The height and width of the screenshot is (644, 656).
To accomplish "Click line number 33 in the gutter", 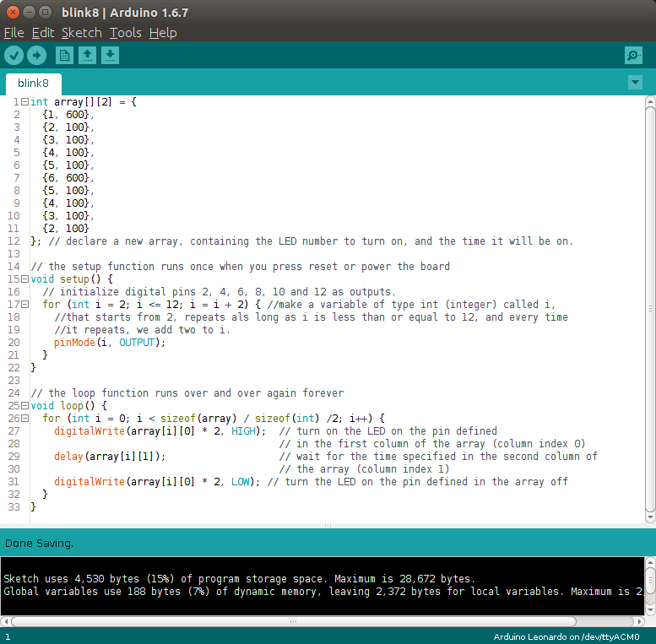I will (x=14, y=506).
